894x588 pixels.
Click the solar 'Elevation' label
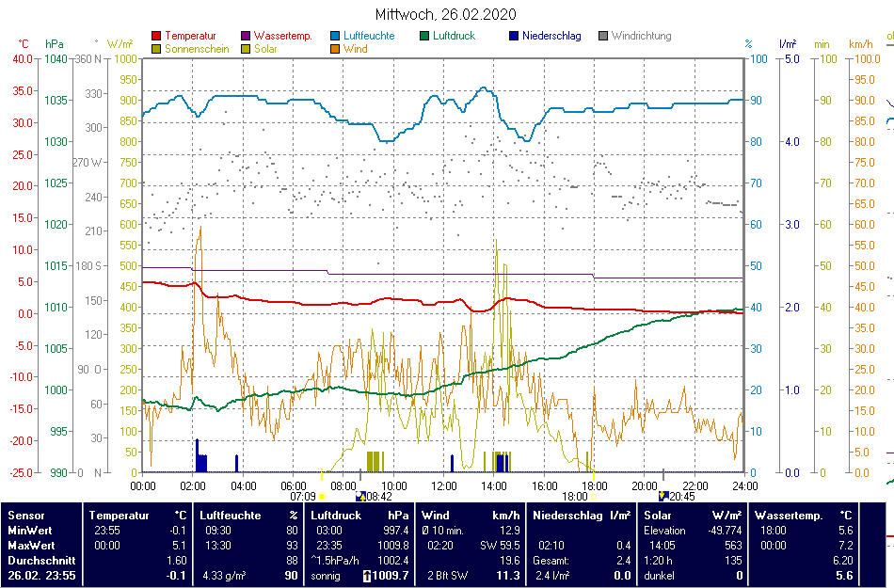click(x=664, y=531)
